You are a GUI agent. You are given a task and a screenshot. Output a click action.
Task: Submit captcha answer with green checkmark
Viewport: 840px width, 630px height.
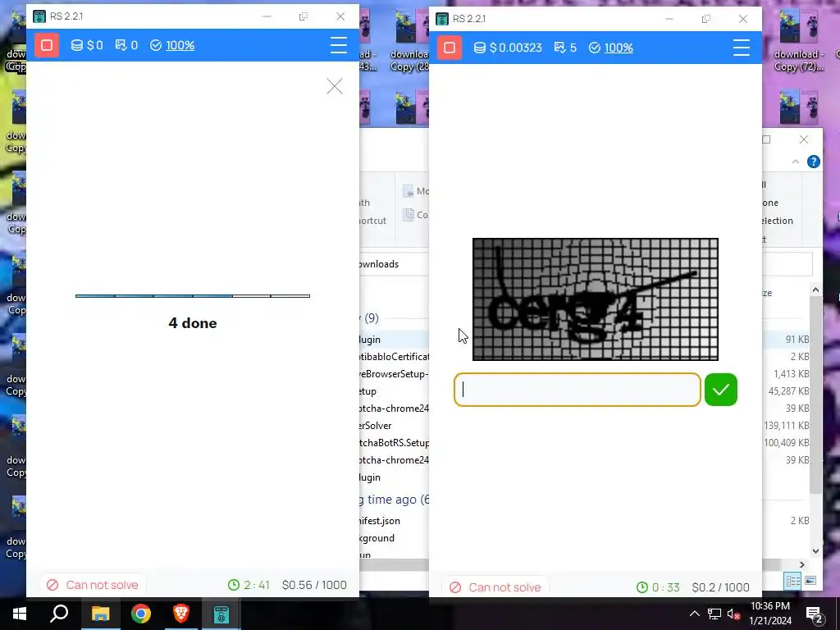[720, 390]
